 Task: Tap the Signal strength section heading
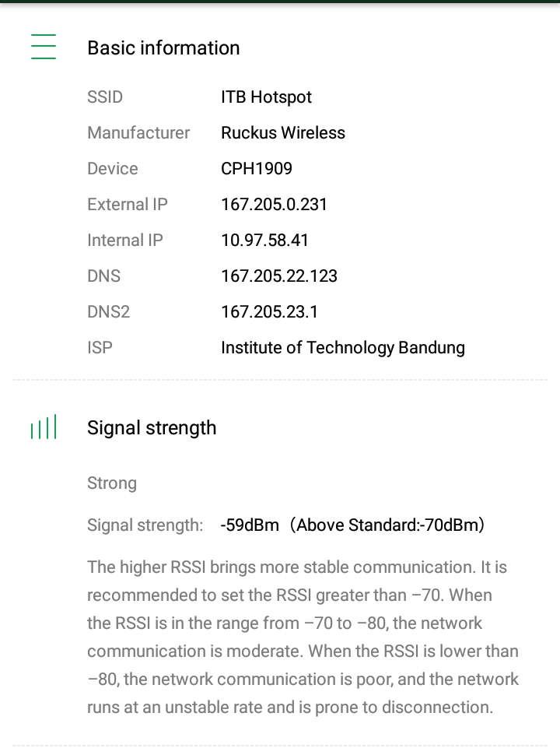coord(152,427)
